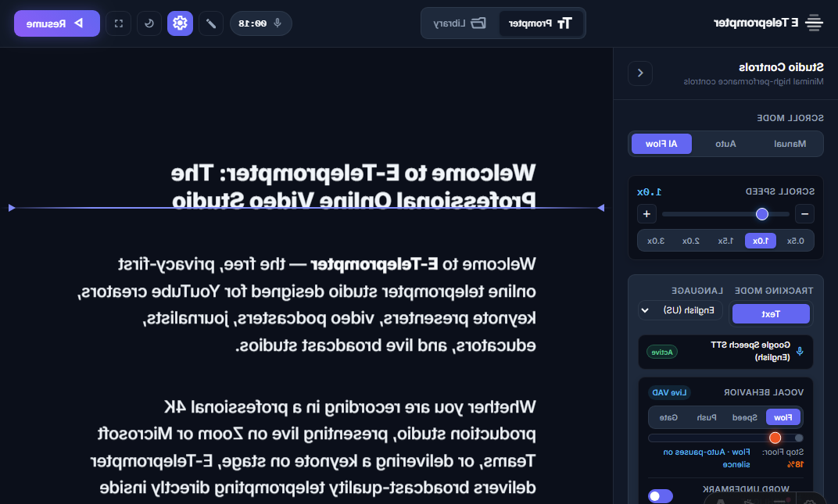This screenshot has width=838, height=504.
Task: Set scroll speed preset to 1.5x
Action: 725,241
